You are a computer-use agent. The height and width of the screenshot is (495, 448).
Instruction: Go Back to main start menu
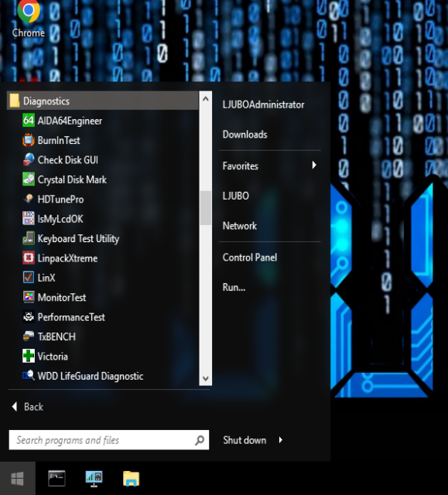pyautogui.click(x=28, y=407)
